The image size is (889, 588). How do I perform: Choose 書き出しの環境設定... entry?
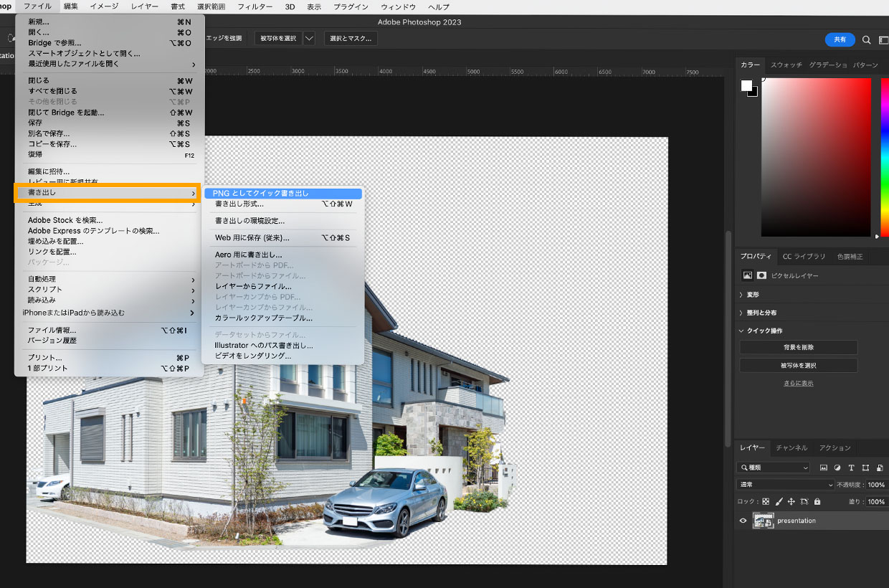283,221
